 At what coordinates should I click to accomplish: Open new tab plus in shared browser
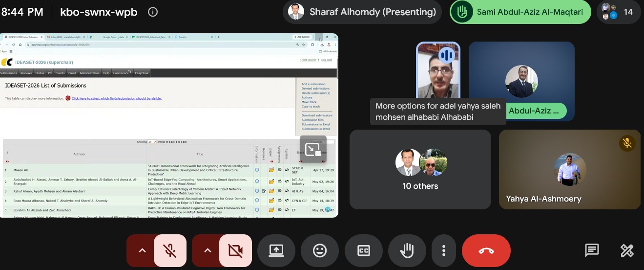point(218,37)
